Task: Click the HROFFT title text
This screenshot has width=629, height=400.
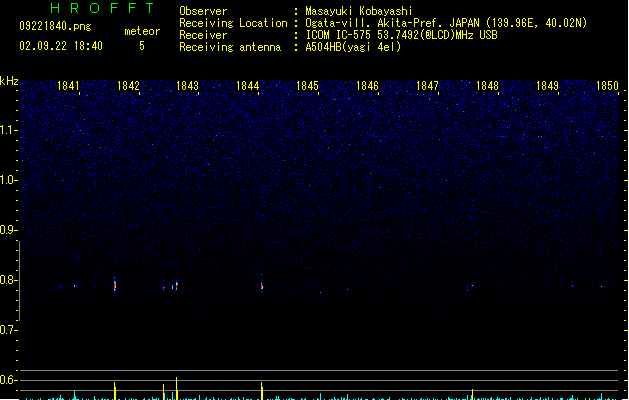Action: [x=102, y=8]
